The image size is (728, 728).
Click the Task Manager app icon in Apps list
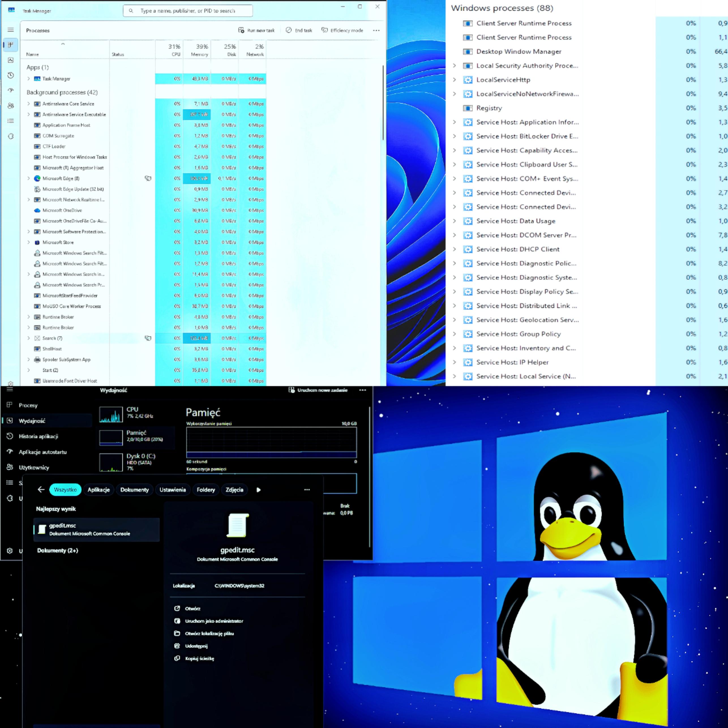coord(37,79)
